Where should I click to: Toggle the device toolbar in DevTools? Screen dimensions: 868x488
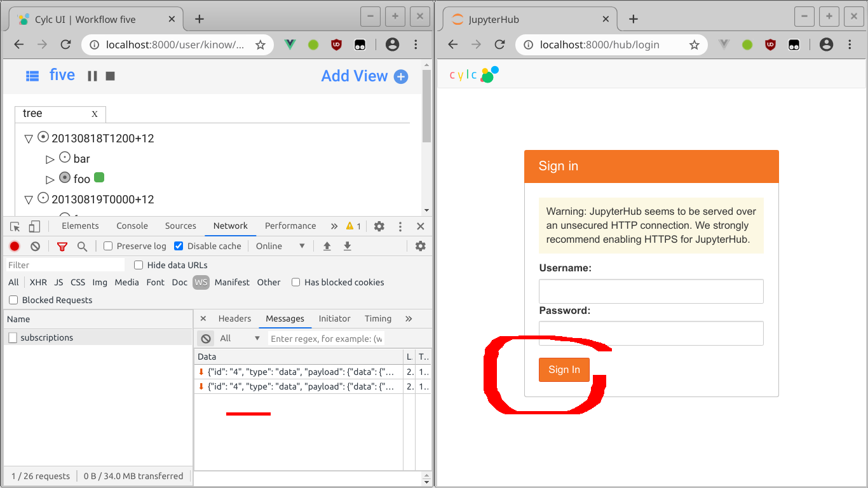pyautogui.click(x=34, y=226)
